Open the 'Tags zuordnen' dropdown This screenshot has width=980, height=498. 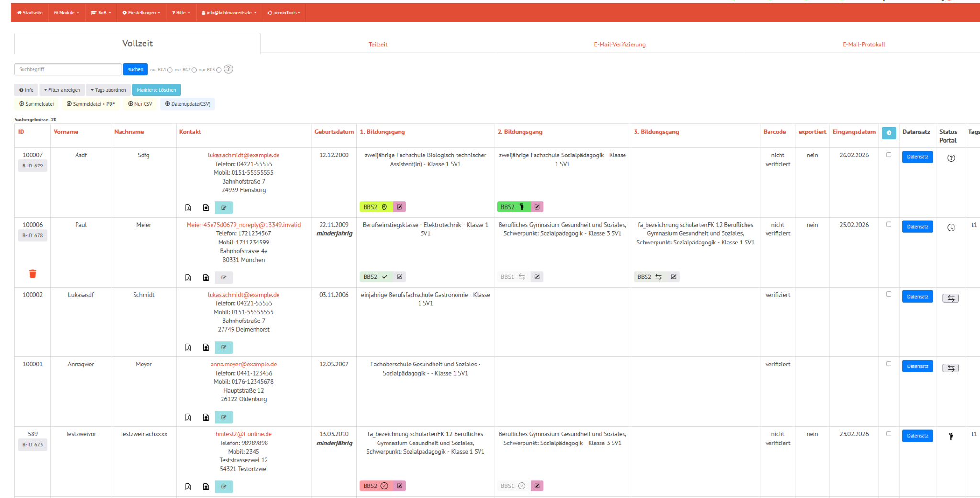click(109, 90)
